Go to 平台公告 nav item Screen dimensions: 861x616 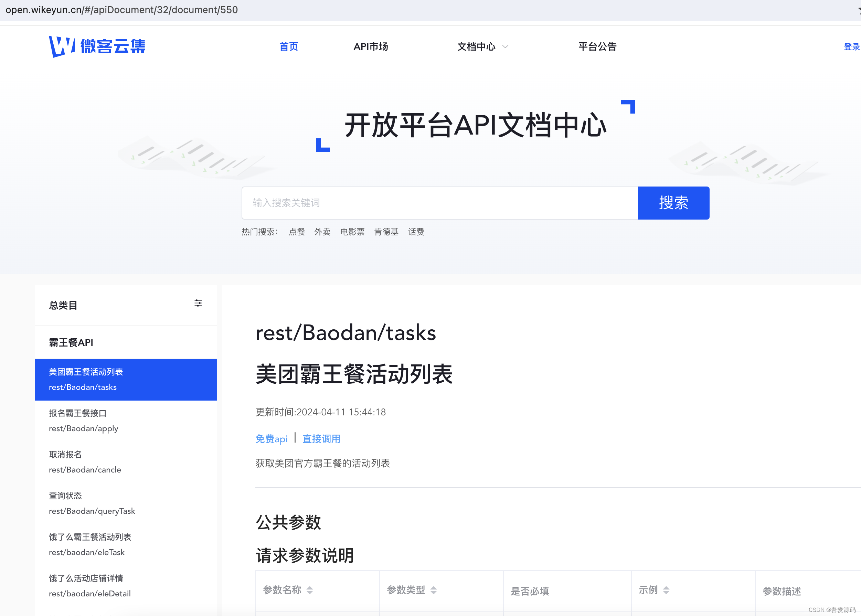point(597,47)
